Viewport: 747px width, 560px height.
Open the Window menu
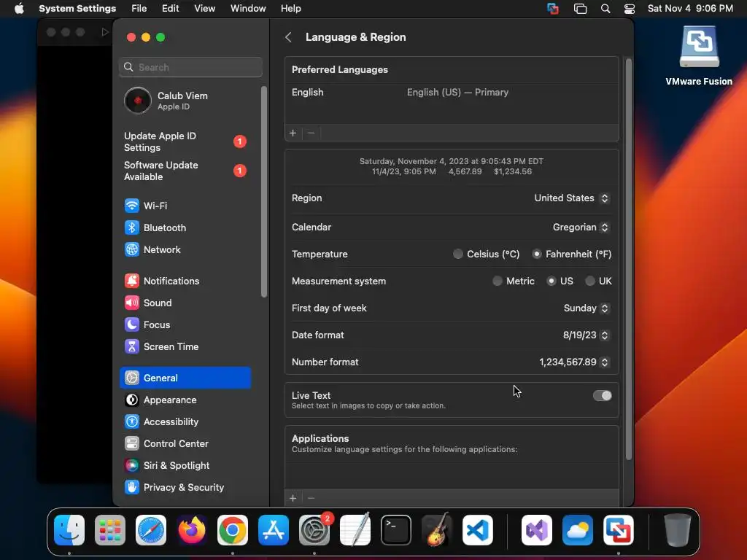coord(248,9)
